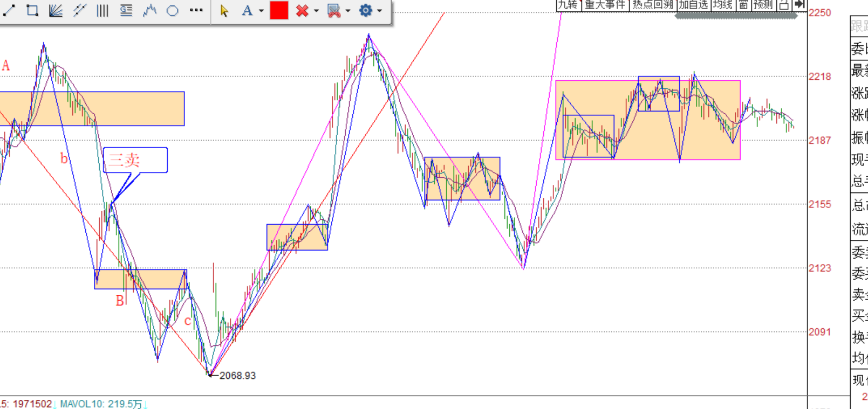Select the ellipse drawing tool
Viewport: 868px width, 409px height.
[x=173, y=10]
